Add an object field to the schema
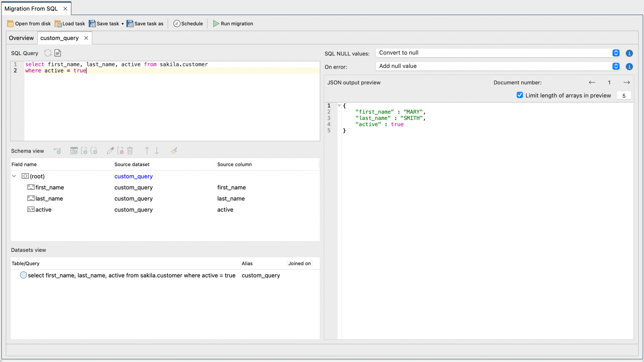 [94, 151]
